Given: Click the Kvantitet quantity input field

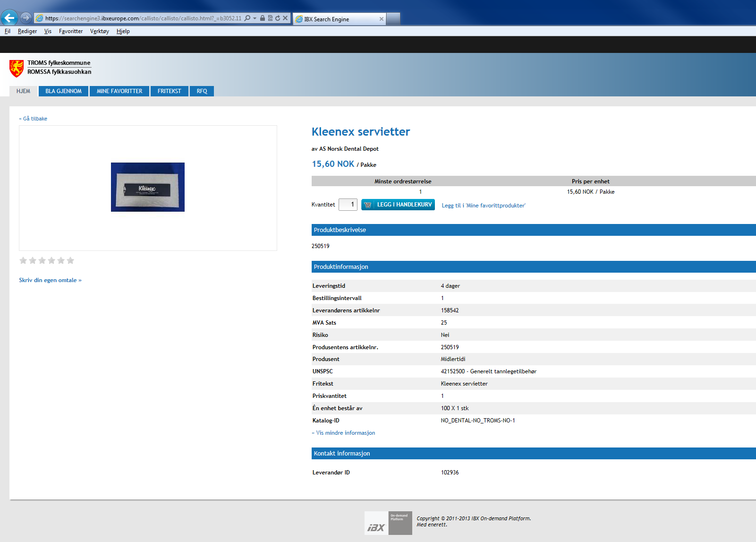Looking at the screenshot, I should pos(348,205).
